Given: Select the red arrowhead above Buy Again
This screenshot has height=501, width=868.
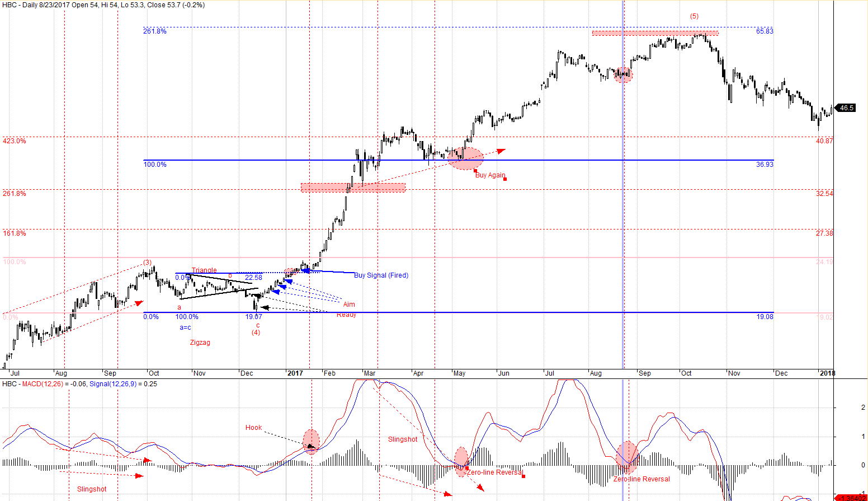Looking at the screenshot, I should tap(501, 150).
